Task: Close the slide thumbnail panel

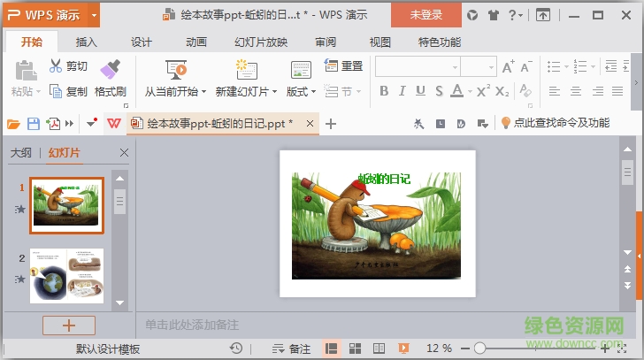Action: [x=124, y=153]
